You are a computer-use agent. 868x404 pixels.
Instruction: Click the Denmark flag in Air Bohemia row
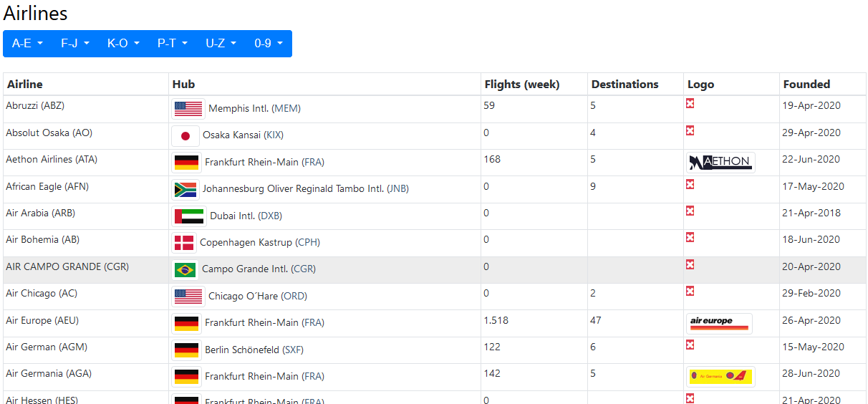click(x=184, y=243)
